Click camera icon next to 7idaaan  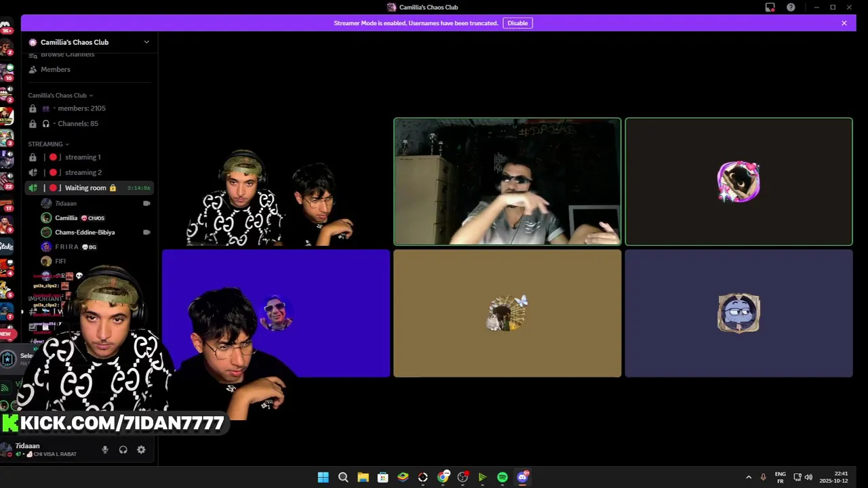pyautogui.click(x=146, y=203)
